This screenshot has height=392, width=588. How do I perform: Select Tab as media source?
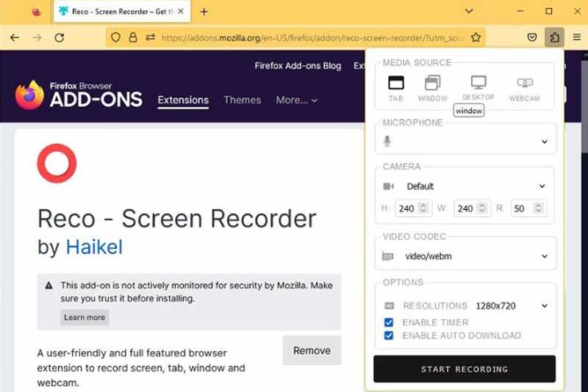[x=395, y=88]
